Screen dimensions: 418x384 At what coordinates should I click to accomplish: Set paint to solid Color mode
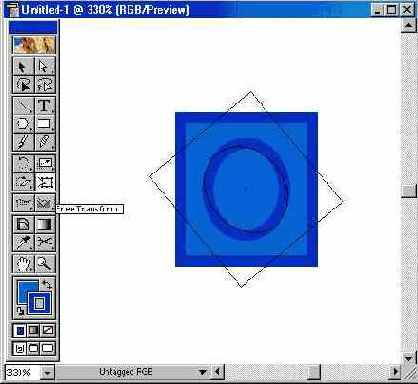click(x=20, y=330)
